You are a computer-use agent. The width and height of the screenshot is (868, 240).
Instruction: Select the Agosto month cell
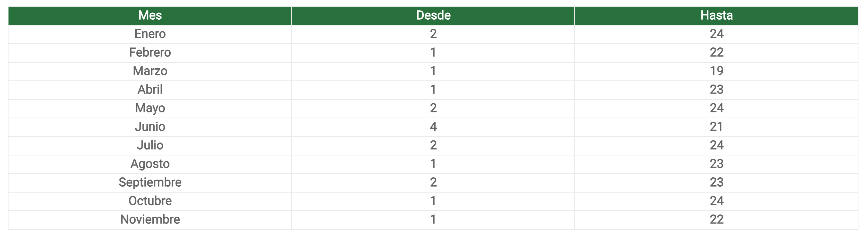click(x=150, y=164)
